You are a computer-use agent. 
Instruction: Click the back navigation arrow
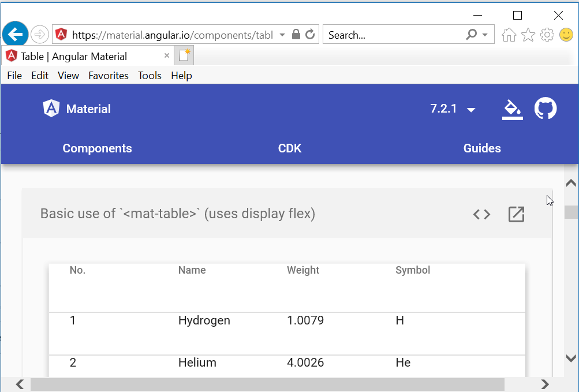point(15,35)
